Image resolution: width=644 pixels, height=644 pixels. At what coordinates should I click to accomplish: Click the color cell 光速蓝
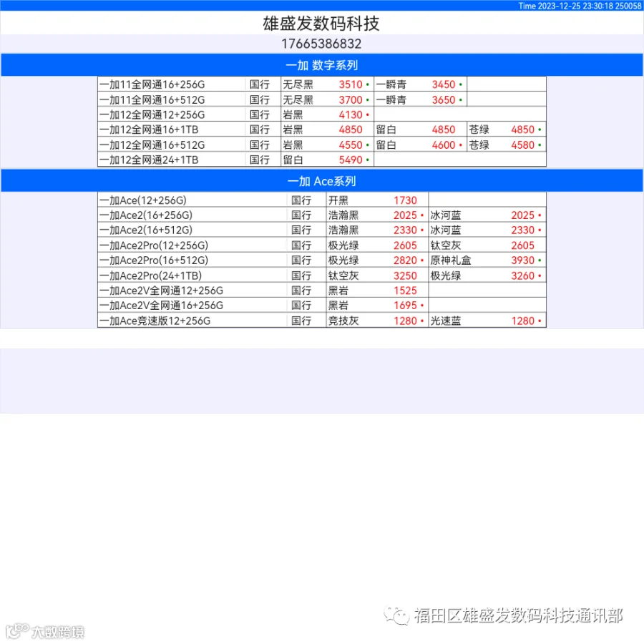pyautogui.click(x=446, y=321)
